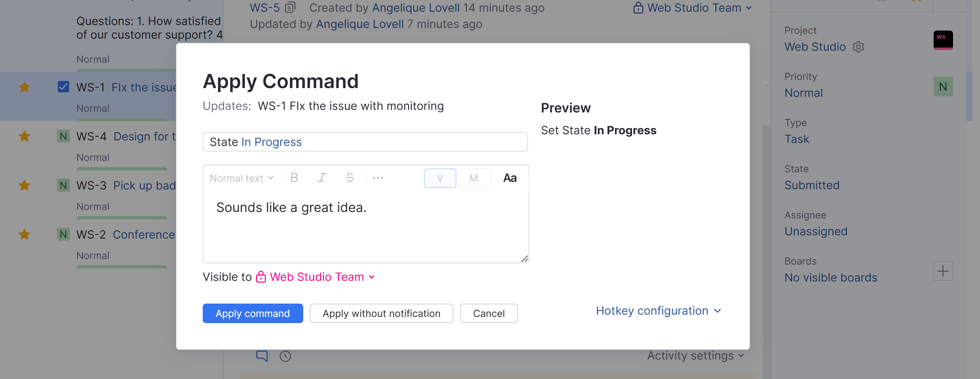Screen dimensions: 980x379
Task: Click the Apply command button
Action: coord(252,313)
